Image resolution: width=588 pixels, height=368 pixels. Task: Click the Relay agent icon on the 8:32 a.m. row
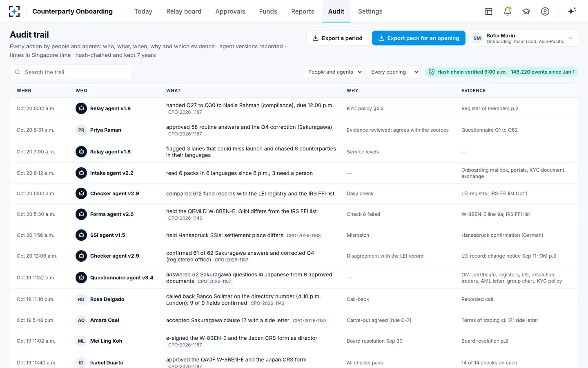pyautogui.click(x=81, y=108)
